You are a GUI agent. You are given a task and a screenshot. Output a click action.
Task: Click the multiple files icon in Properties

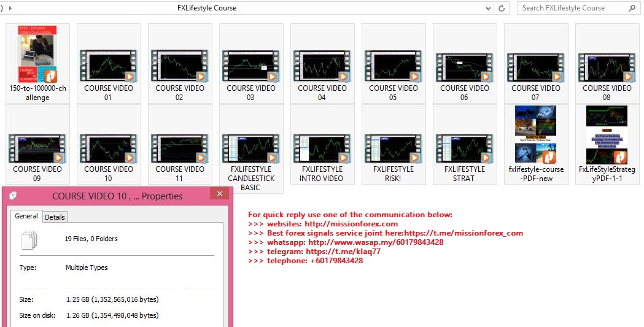pyautogui.click(x=29, y=240)
